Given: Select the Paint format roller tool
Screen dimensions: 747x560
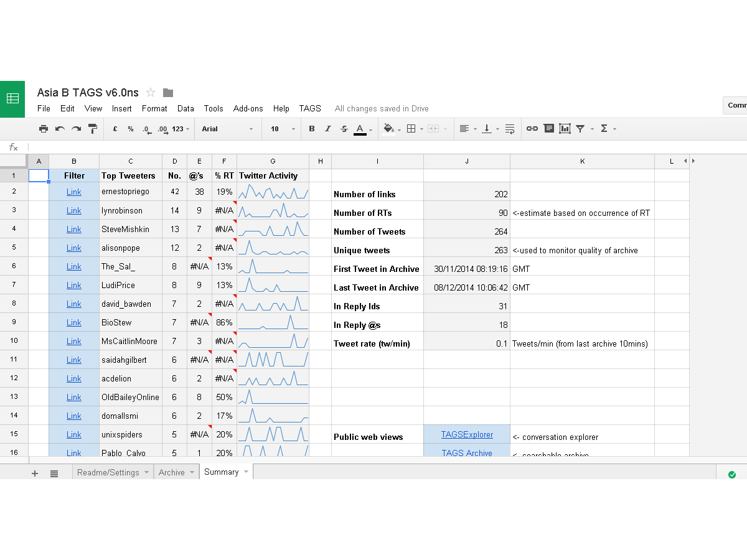Looking at the screenshot, I should 93,129.
